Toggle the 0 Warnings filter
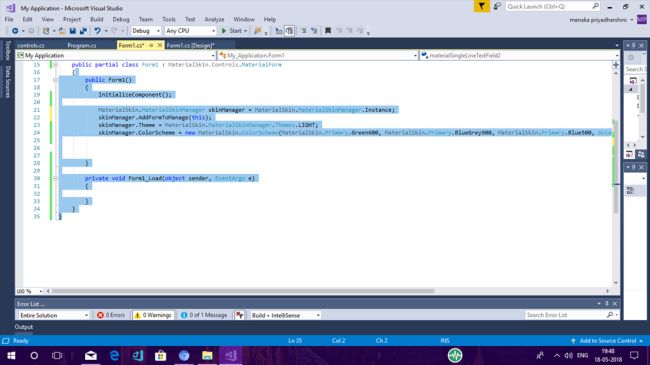This screenshot has height=365, width=650. click(x=153, y=315)
